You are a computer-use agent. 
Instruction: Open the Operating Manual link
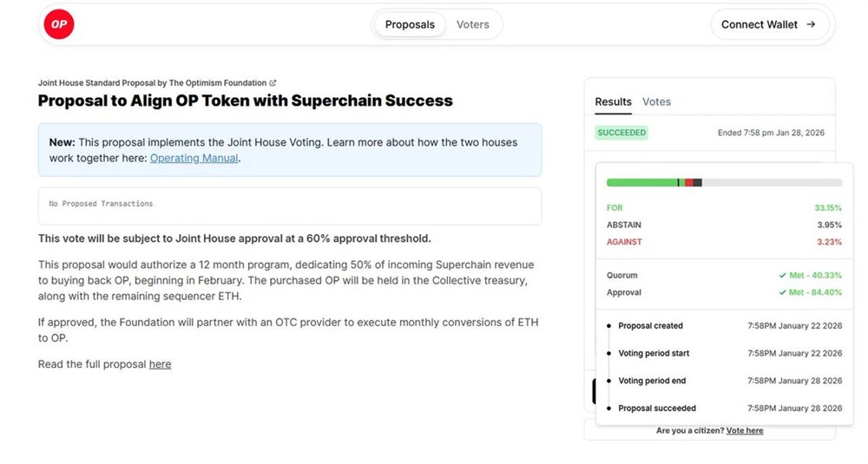(x=194, y=159)
